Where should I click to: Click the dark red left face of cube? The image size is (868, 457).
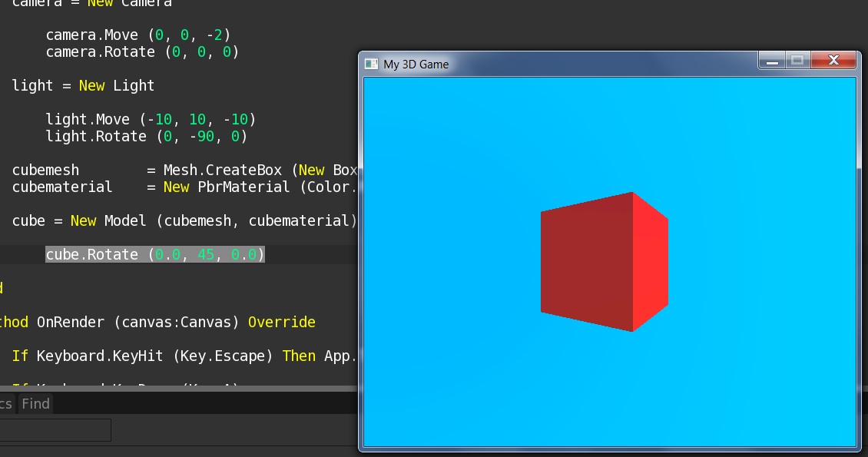point(585,261)
